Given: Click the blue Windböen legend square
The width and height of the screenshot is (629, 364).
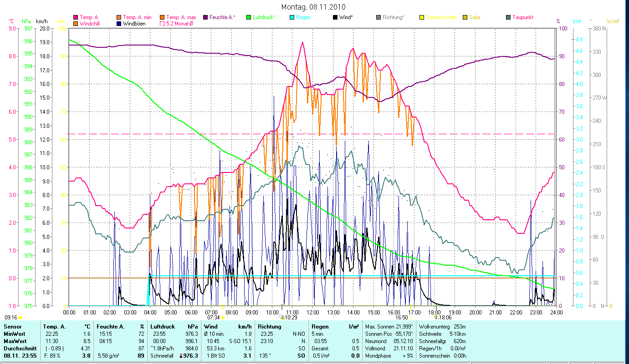Looking at the screenshot, I should point(118,24).
